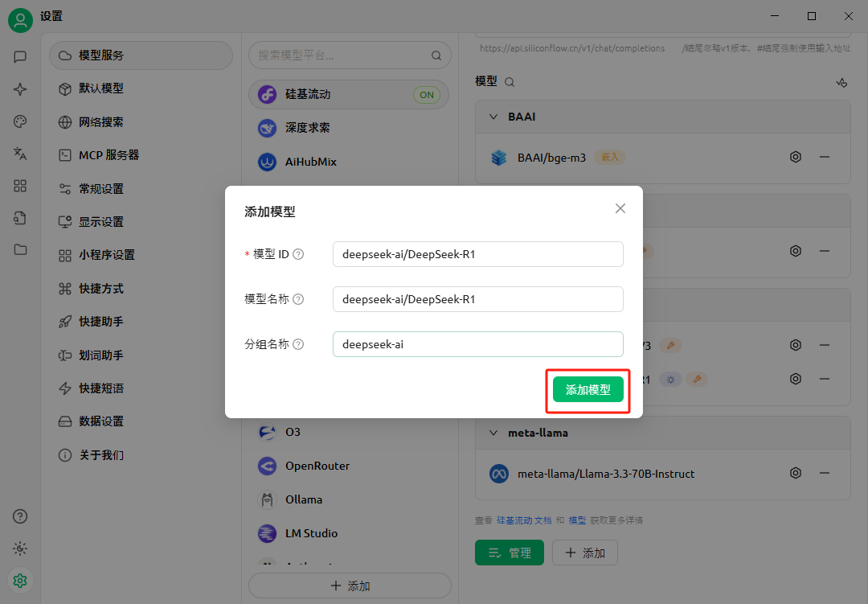This screenshot has height=604, width=868.
Task: Click the 模型名称 input field
Action: 477,299
